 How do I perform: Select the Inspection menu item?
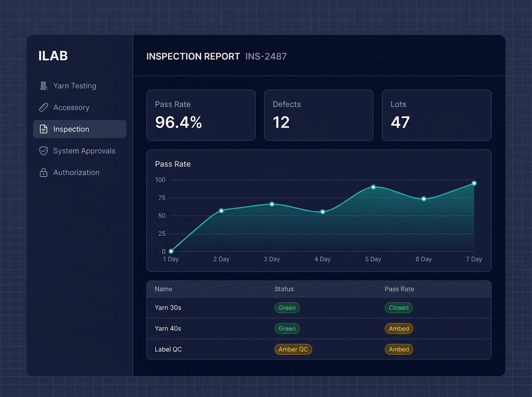[80, 129]
